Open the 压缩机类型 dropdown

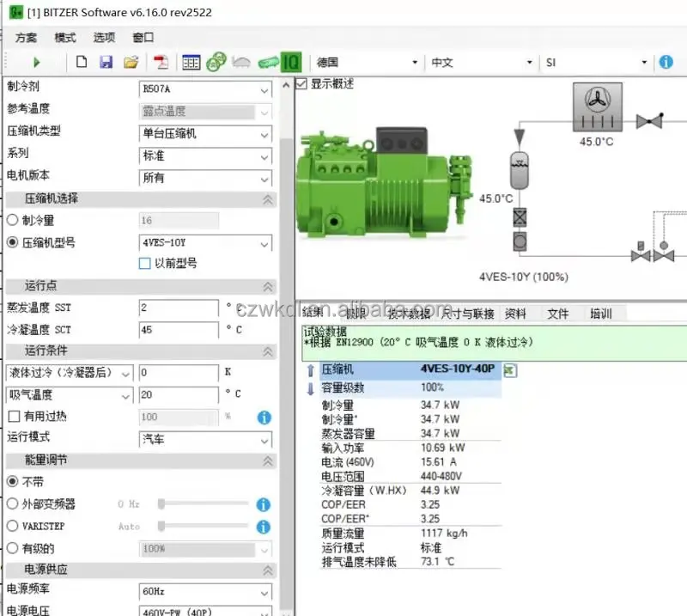click(205, 133)
